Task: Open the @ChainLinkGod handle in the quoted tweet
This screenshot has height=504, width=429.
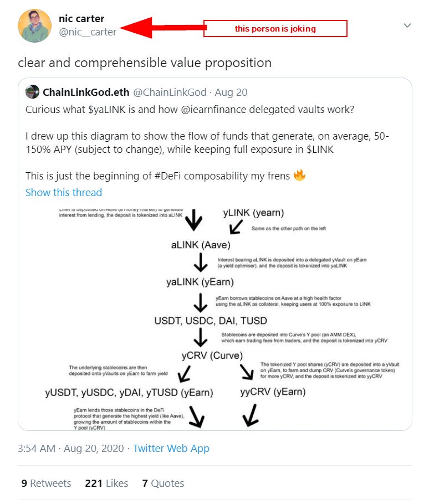Action: (170, 92)
